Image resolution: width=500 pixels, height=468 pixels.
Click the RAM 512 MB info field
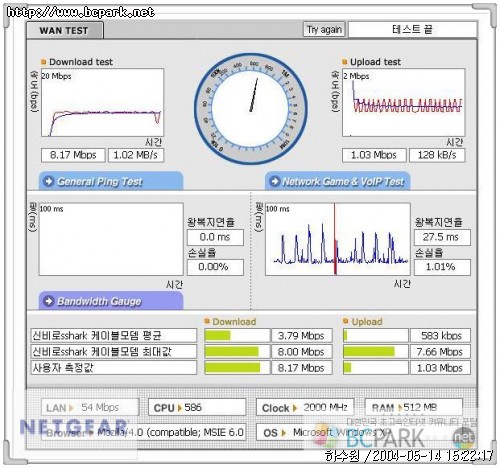tap(414, 407)
